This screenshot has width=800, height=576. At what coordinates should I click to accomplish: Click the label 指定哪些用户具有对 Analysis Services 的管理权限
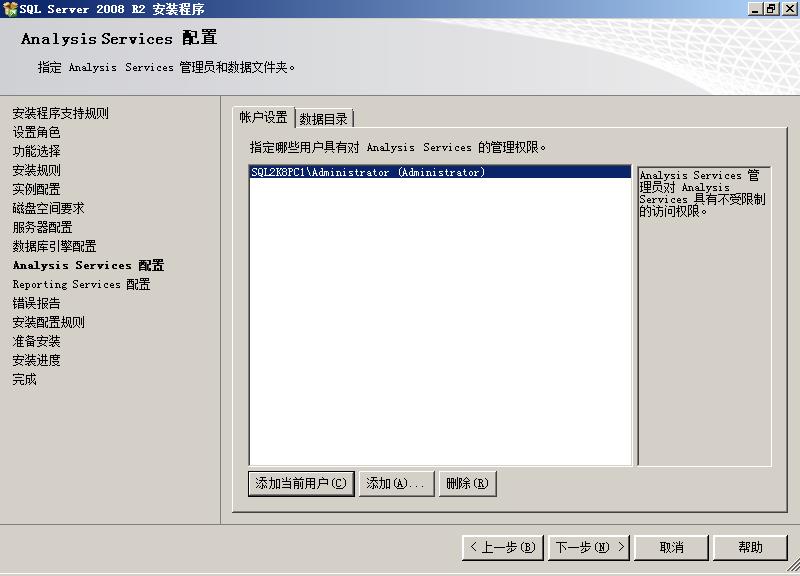click(398, 147)
